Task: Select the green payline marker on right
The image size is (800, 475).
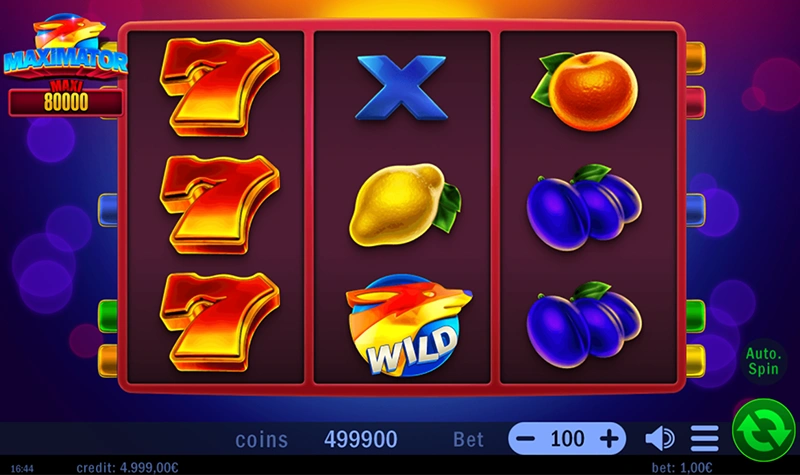Action: point(695,316)
